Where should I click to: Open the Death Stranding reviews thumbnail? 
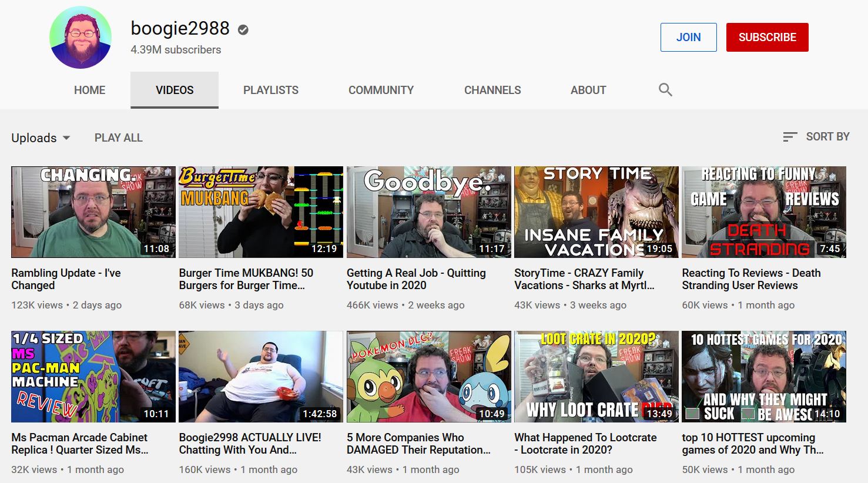pyautogui.click(x=764, y=212)
